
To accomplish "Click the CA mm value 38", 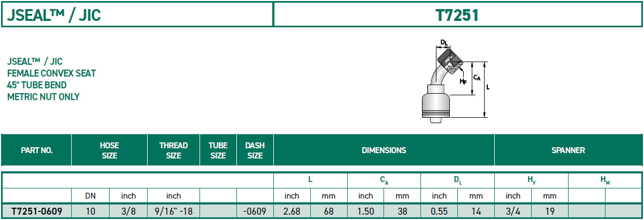I will [x=402, y=211].
